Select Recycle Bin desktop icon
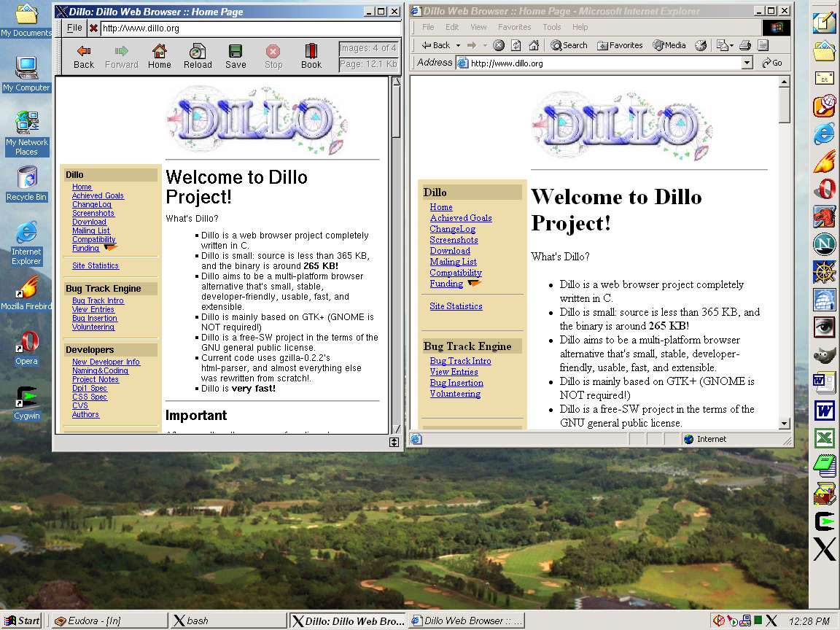The width and height of the screenshot is (840, 630). coord(26,184)
